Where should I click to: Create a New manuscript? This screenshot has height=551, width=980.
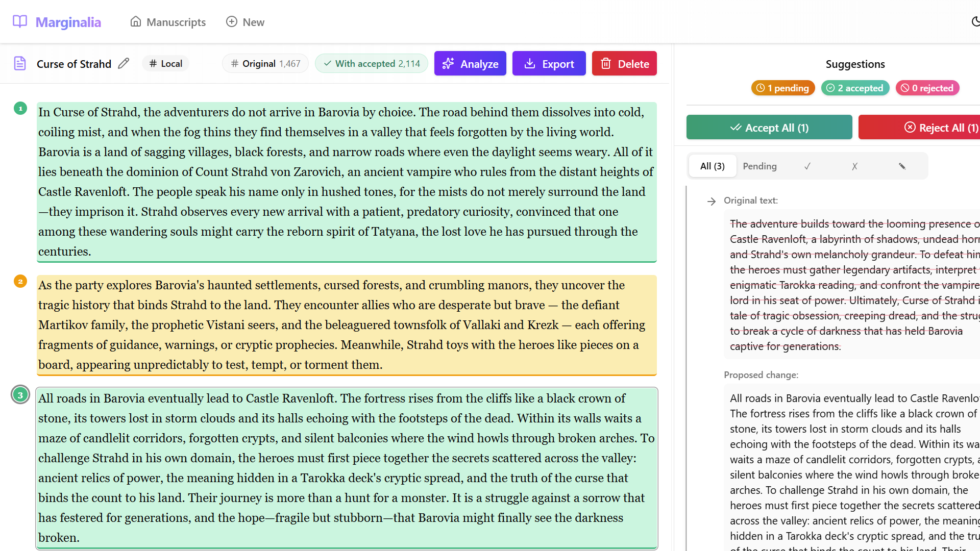(x=245, y=22)
